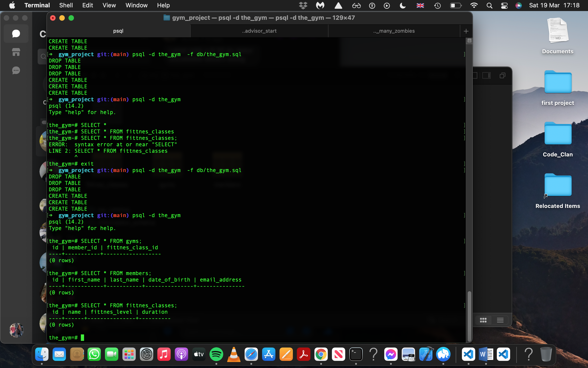Open Chats in Messenger sidebar
The height and width of the screenshot is (368, 588).
(x=16, y=34)
